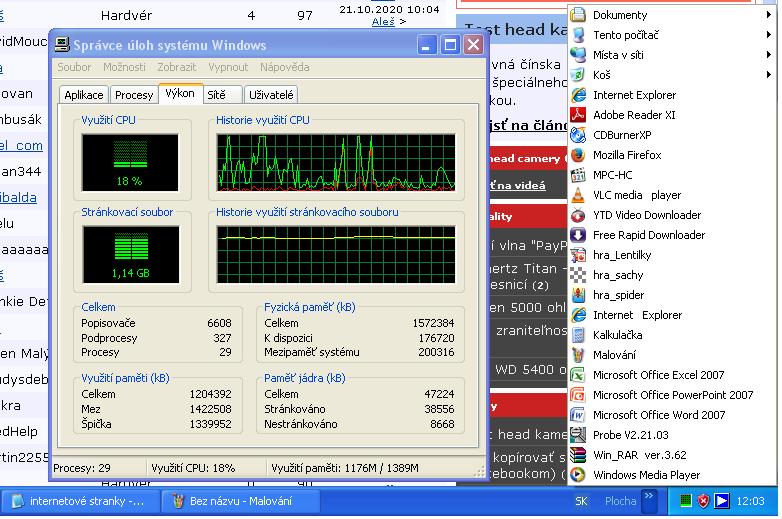Click page file 1,14 GB gauge
The height and width of the screenshot is (519, 782).
point(131,254)
